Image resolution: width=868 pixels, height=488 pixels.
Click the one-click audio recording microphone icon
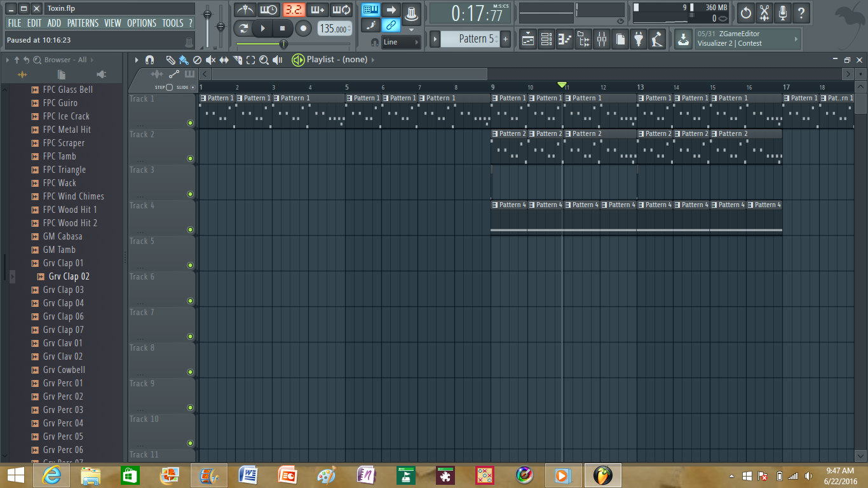click(783, 12)
